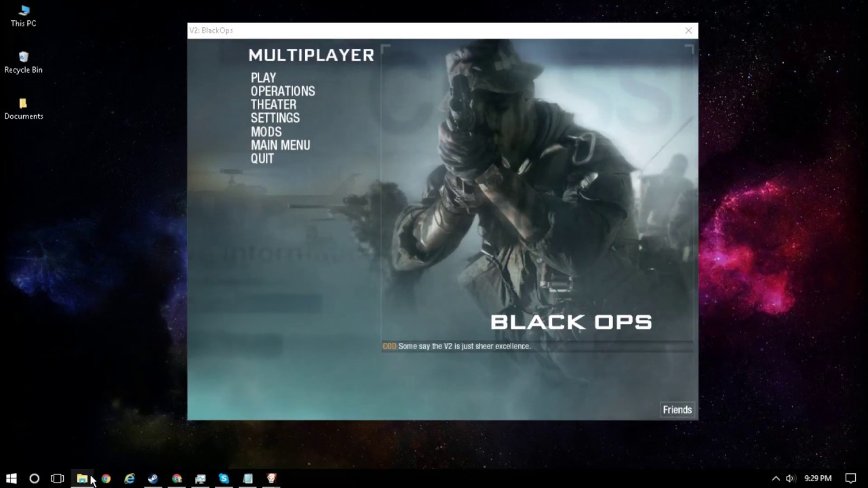The height and width of the screenshot is (488, 868).
Task: Select the MODS menu entry
Action: 266,131
